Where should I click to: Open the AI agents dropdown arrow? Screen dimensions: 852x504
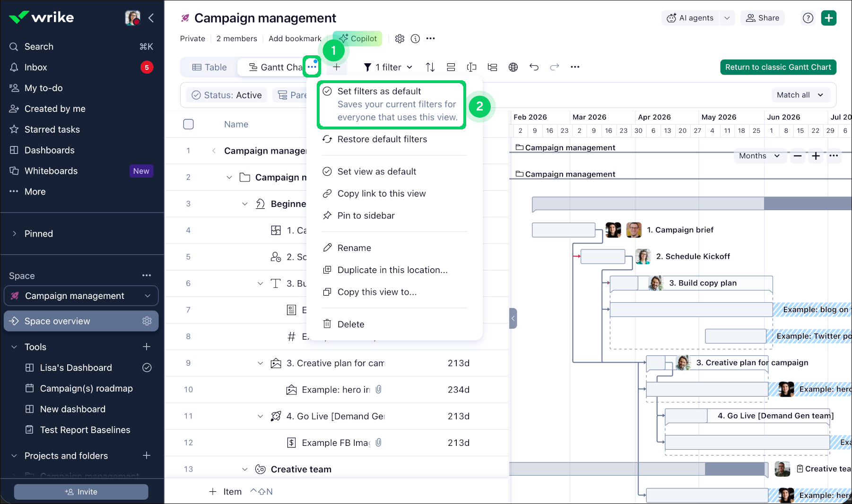click(x=727, y=18)
